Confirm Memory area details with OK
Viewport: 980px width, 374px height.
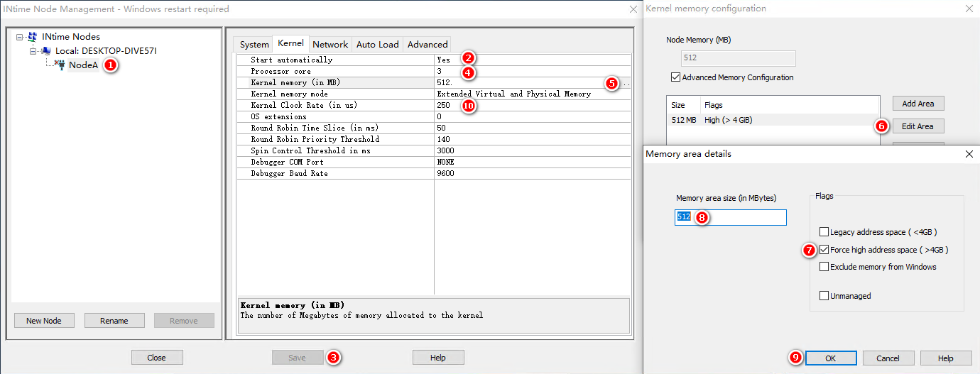(x=831, y=358)
